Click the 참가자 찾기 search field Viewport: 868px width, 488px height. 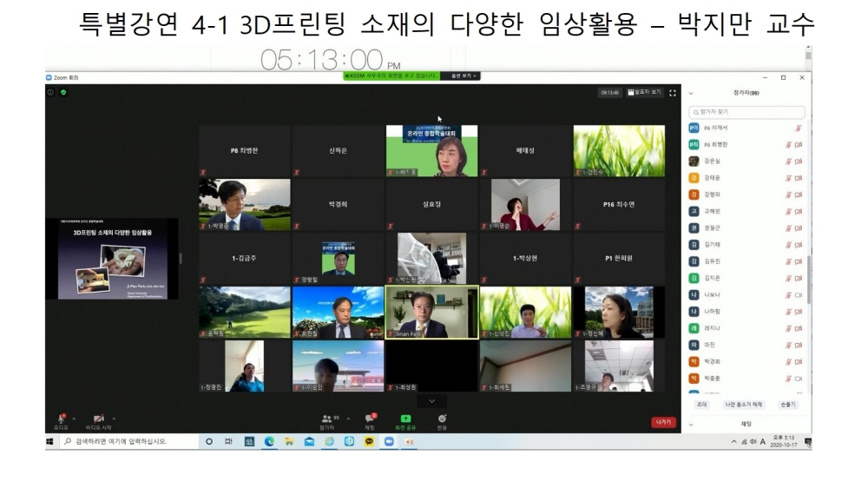coord(746,112)
